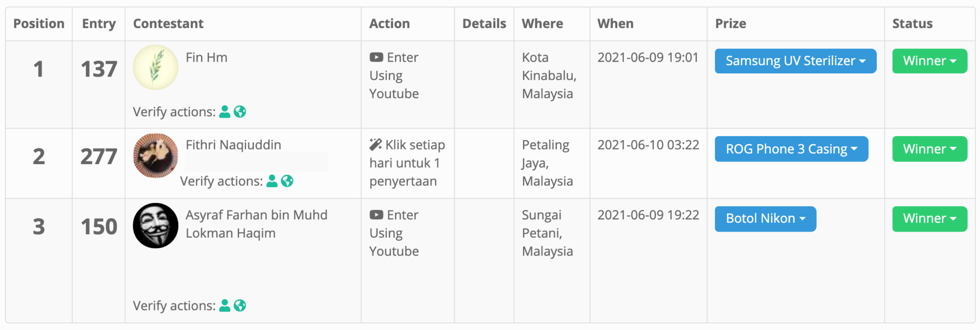
Task: Open the ROG Phone 3 Casing dropdown
Action: pyautogui.click(x=791, y=149)
